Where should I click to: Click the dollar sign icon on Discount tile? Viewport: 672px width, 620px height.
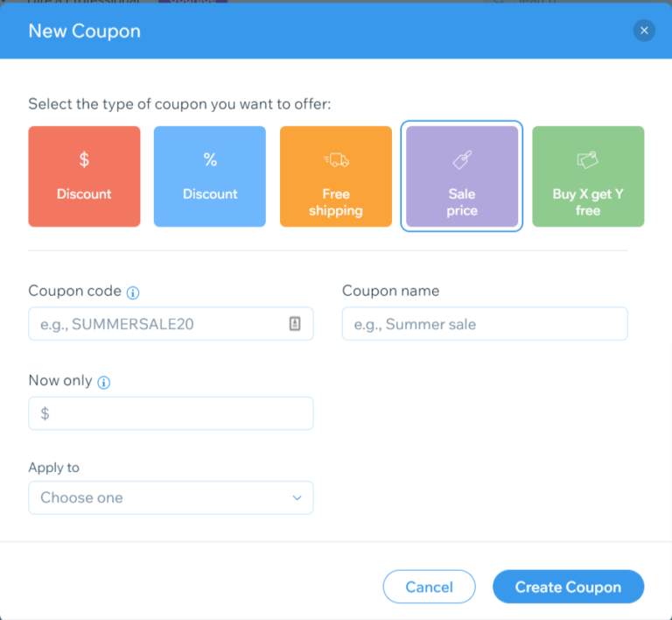84,159
